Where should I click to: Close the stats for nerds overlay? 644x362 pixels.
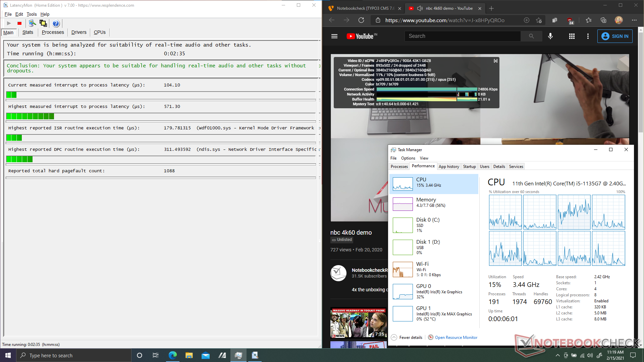[495, 61]
